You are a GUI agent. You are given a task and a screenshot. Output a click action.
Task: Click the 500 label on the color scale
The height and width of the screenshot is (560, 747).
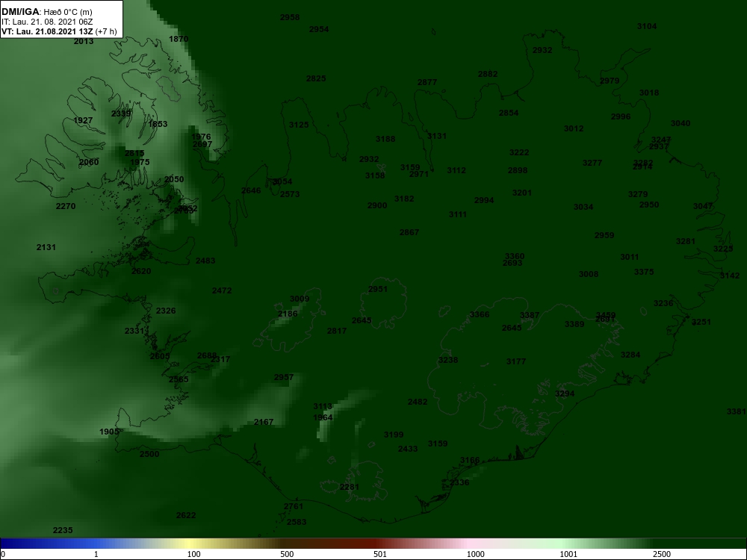[287, 554]
